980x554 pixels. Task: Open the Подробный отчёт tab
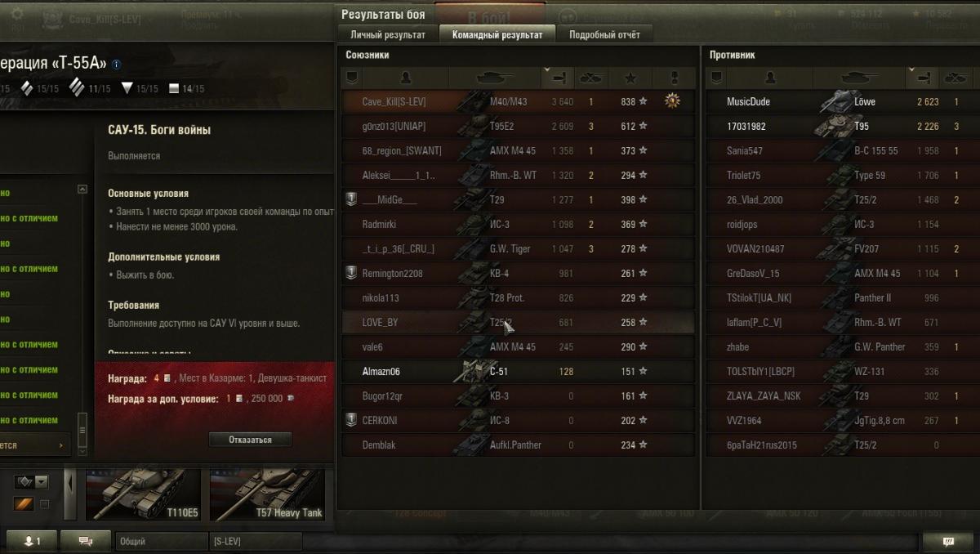605,35
